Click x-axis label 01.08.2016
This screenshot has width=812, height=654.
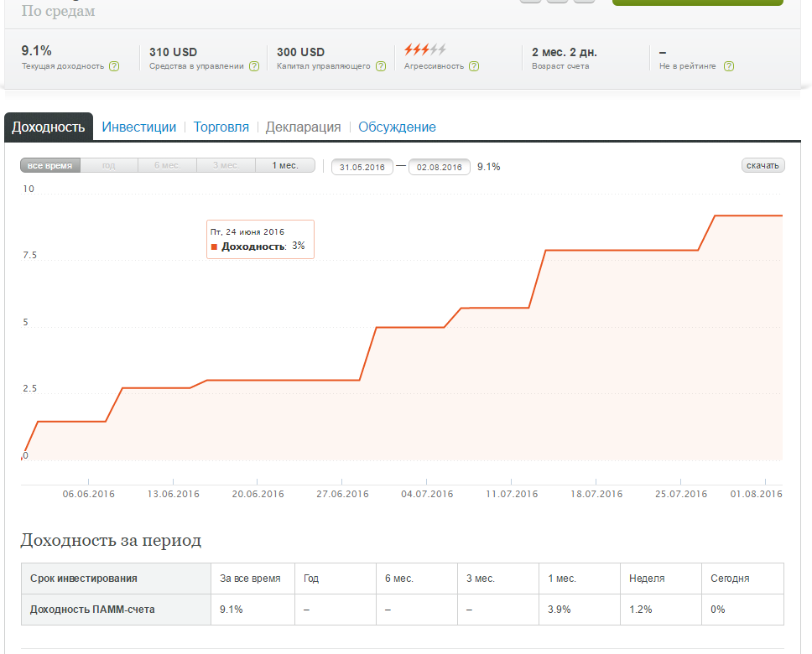pyautogui.click(x=756, y=494)
